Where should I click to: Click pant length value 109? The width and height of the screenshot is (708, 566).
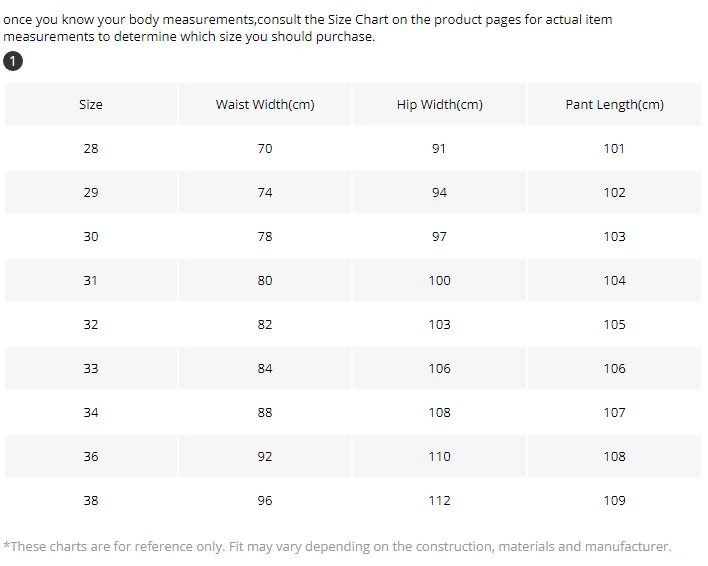click(x=614, y=500)
